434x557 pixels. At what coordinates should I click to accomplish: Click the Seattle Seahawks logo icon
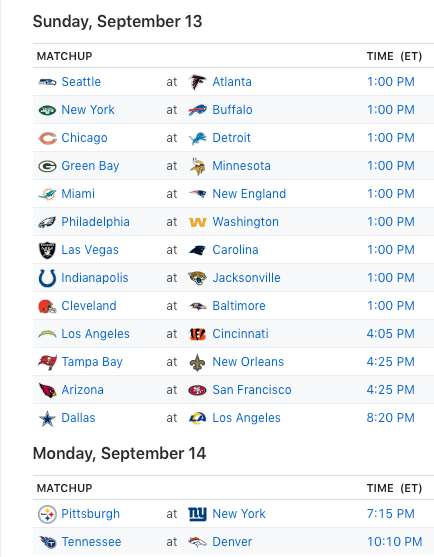47,82
